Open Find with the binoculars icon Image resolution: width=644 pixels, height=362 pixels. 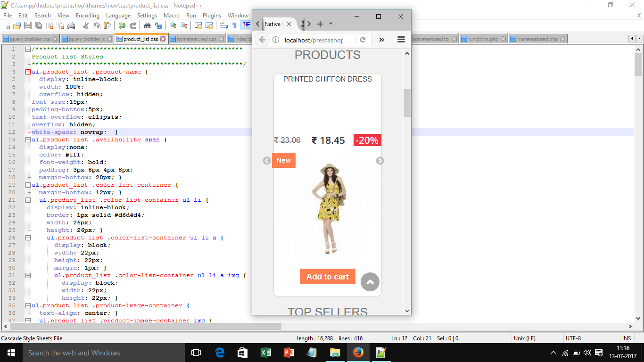(147, 25)
